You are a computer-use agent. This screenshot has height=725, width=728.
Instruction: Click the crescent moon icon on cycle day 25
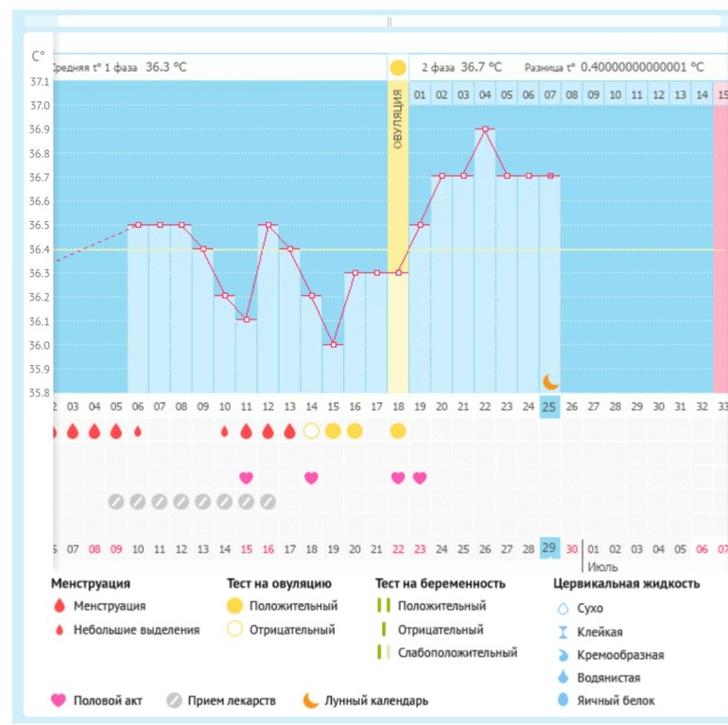click(550, 381)
